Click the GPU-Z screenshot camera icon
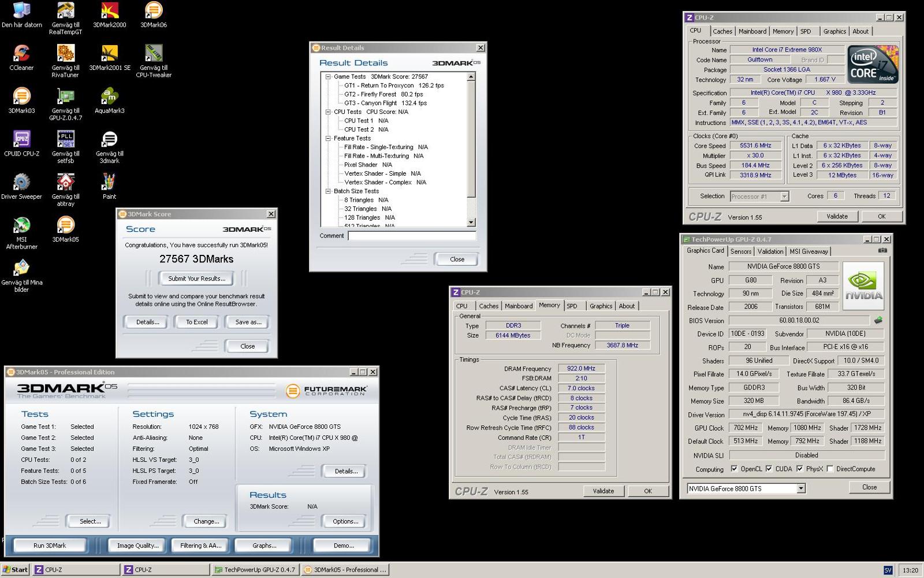924x578 pixels. 882,251
